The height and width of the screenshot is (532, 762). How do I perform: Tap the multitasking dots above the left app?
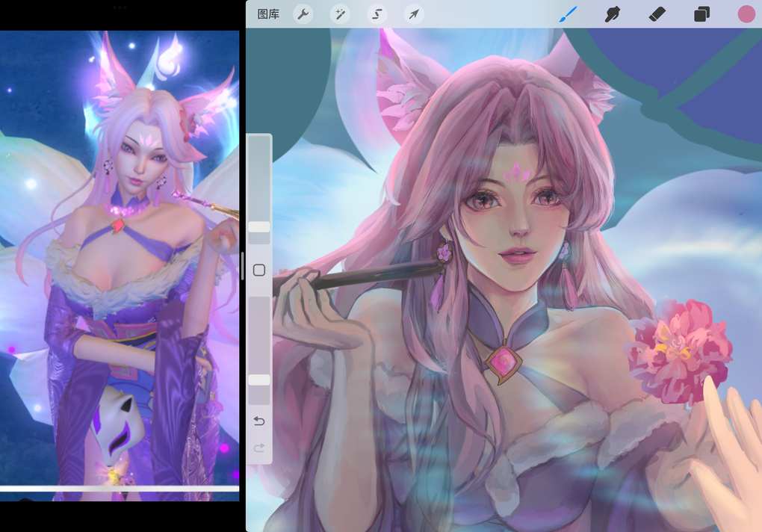point(120,7)
